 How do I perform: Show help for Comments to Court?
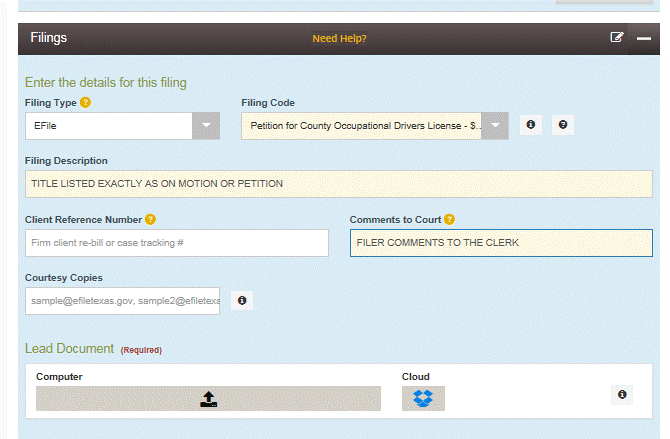point(449,219)
